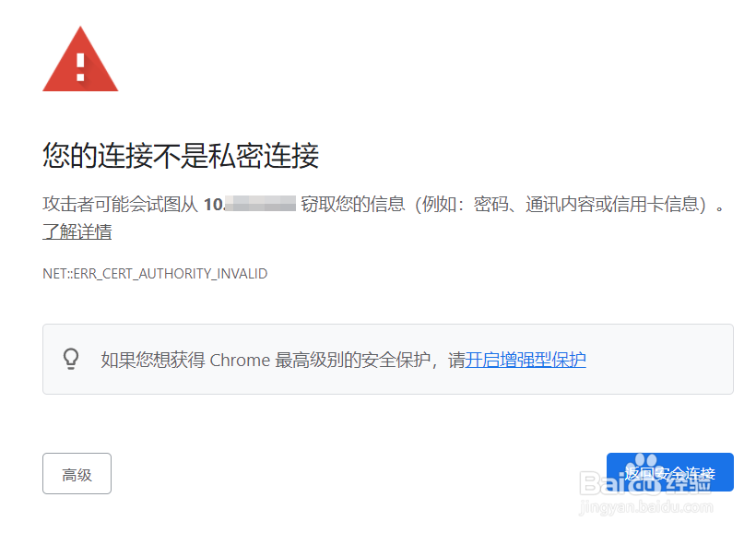Click the lightbulb tip icon
The width and height of the screenshot is (756, 533).
point(71,359)
